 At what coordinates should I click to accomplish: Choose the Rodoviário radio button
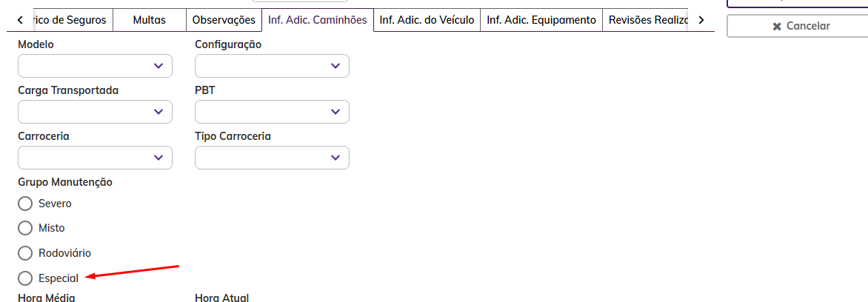[25, 253]
